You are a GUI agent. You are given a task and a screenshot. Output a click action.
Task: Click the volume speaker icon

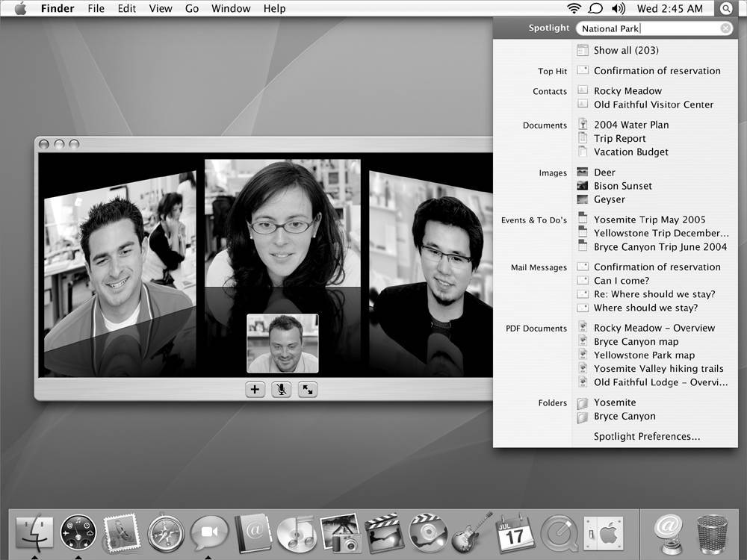(619, 8)
